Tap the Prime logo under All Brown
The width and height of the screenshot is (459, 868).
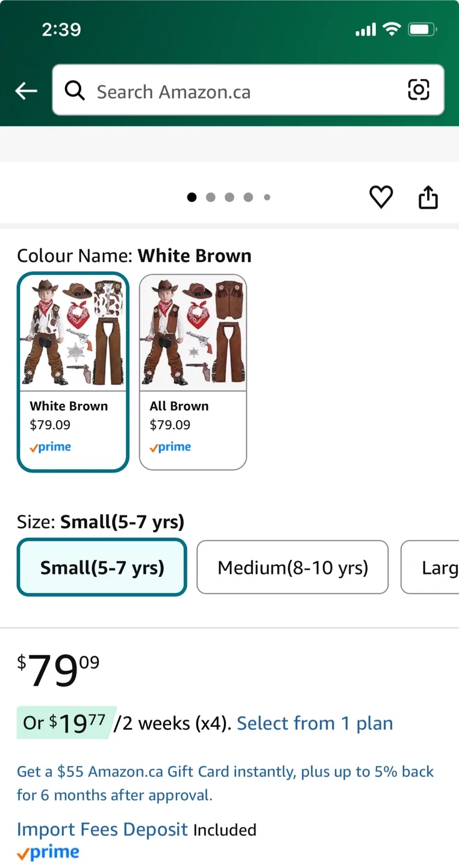tap(170, 447)
